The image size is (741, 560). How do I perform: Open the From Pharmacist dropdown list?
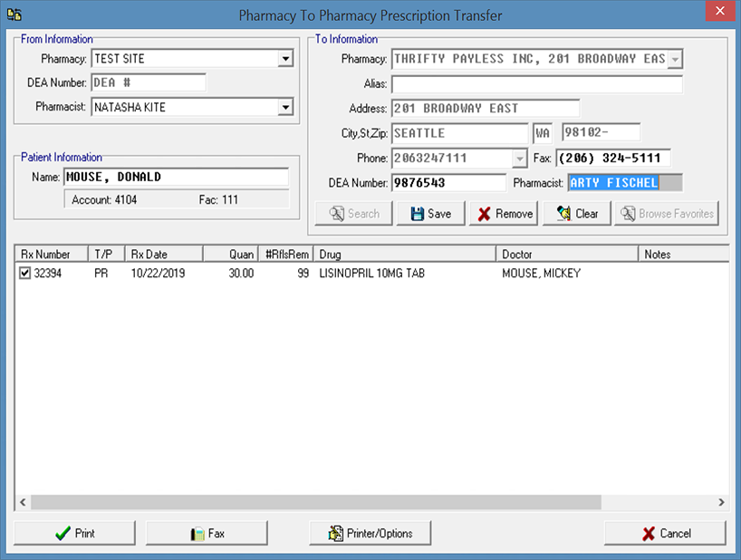pyautogui.click(x=285, y=107)
